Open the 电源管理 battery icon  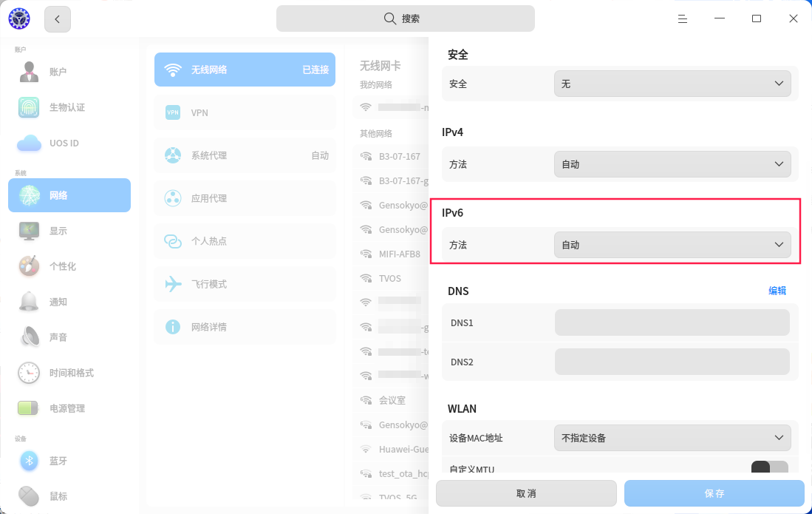pyautogui.click(x=28, y=408)
